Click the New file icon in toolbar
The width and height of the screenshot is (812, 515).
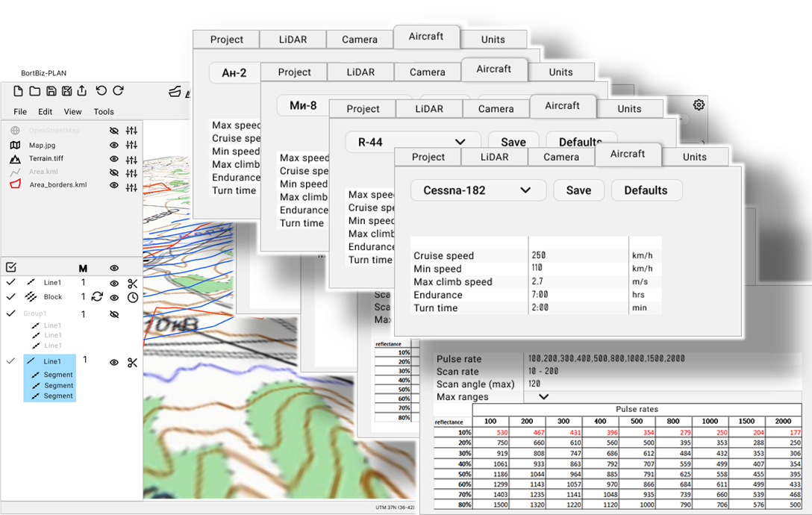tap(19, 91)
